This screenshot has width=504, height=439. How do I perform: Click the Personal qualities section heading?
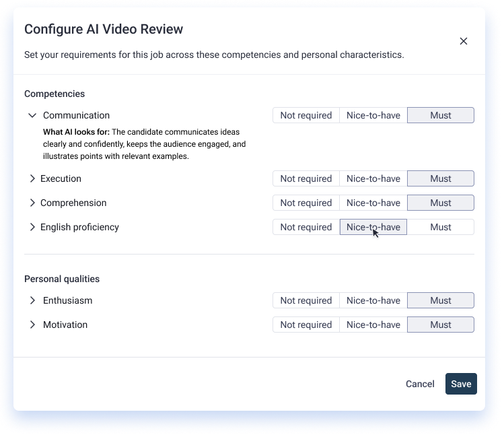coord(62,279)
